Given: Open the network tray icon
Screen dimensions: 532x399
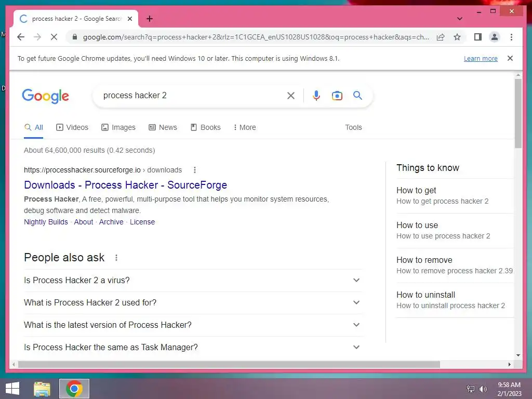Looking at the screenshot, I should pyautogui.click(x=470, y=389).
